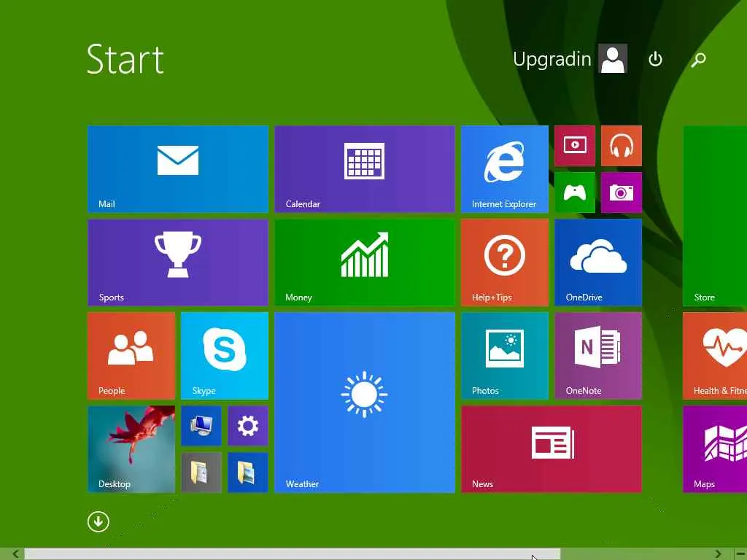Viewport: 747px width, 560px height.
Task: Open the Music headphones tile
Action: [x=622, y=146]
